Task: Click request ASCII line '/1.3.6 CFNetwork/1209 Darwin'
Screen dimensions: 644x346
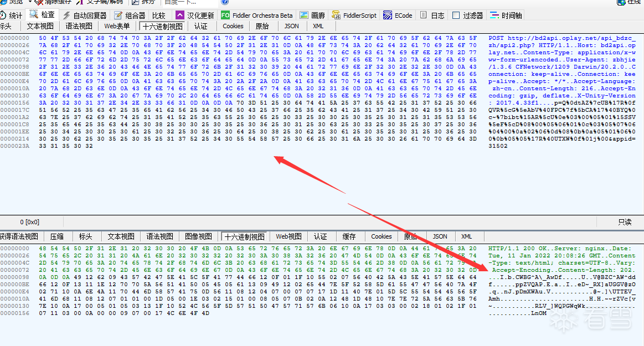Action: coord(562,67)
